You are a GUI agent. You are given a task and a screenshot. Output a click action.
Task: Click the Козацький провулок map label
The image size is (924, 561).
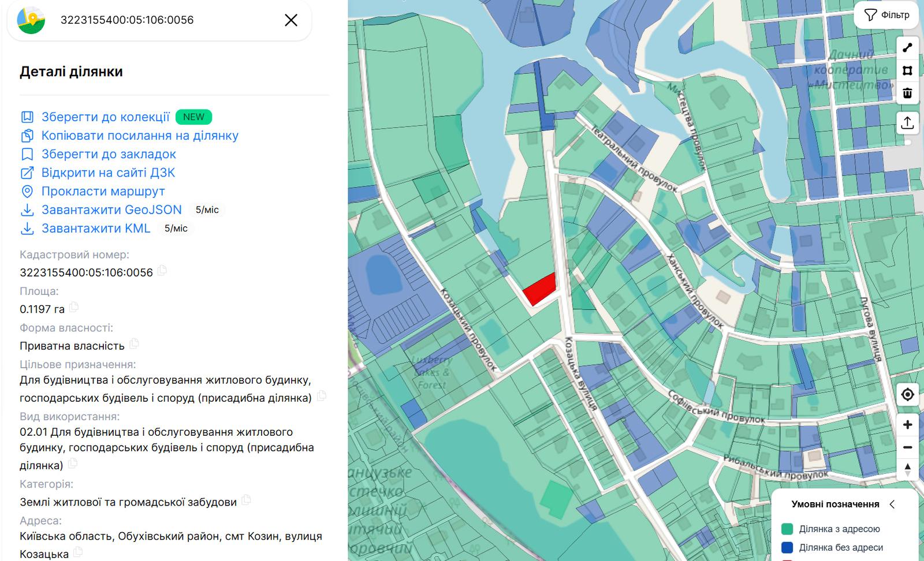[x=468, y=330]
